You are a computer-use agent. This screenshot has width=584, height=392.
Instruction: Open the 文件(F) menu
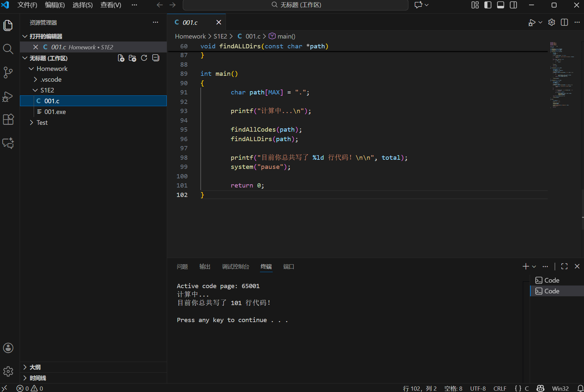pyautogui.click(x=27, y=5)
